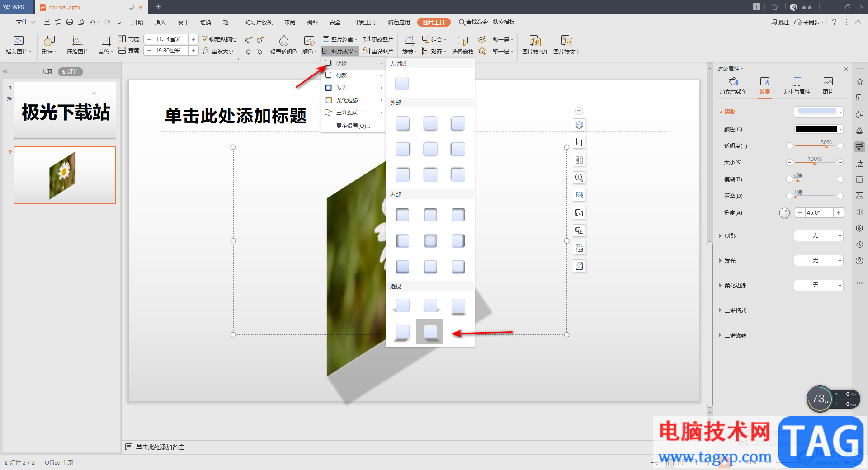Click the 大小 size slider
The image size is (868, 470).
[x=815, y=162]
